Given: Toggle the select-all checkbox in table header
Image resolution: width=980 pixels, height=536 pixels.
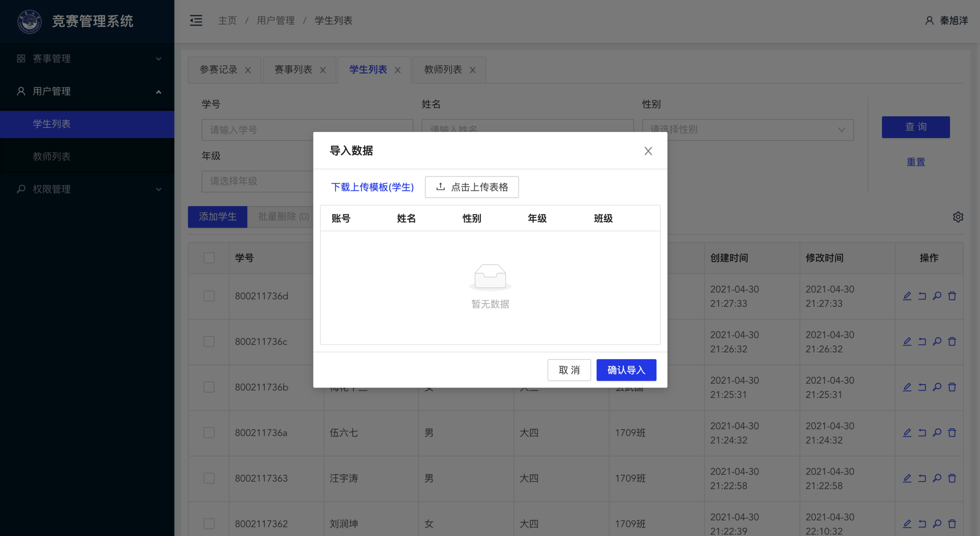Looking at the screenshot, I should [x=209, y=258].
